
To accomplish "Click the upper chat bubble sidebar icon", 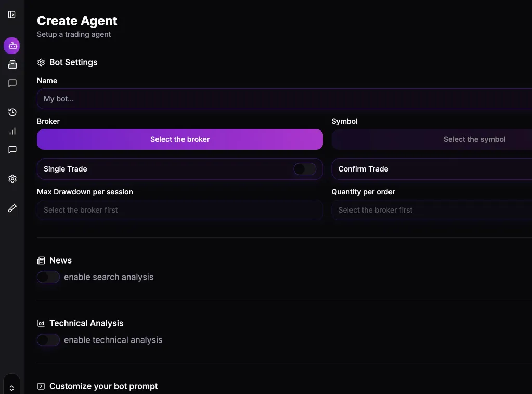I will tap(12, 83).
